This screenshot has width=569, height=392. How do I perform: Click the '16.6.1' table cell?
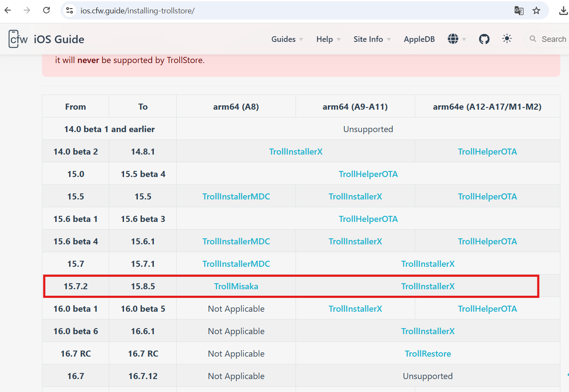143,331
